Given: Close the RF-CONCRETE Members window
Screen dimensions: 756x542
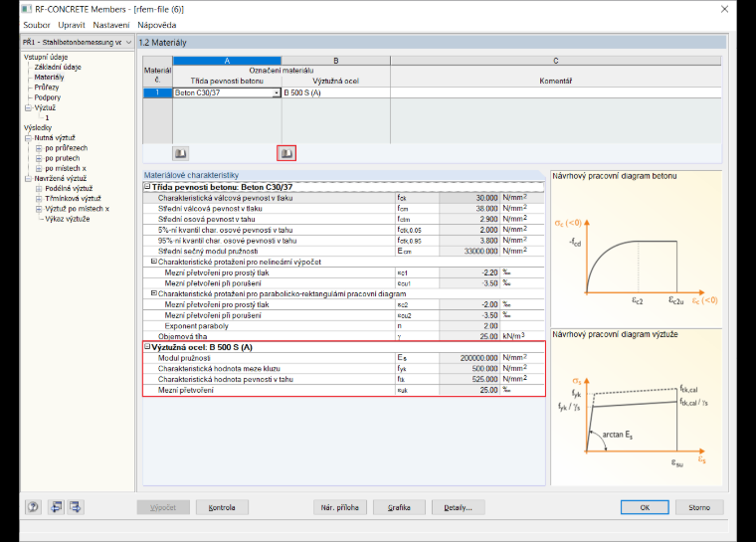Looking at the screenshot, I should (x=724, y=9).
